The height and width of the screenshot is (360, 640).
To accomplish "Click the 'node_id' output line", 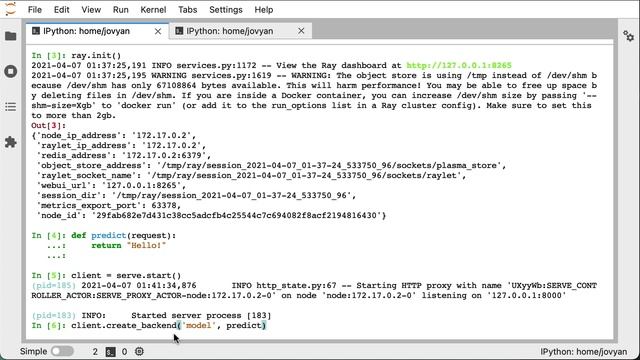I will click(x=211, y=216).
